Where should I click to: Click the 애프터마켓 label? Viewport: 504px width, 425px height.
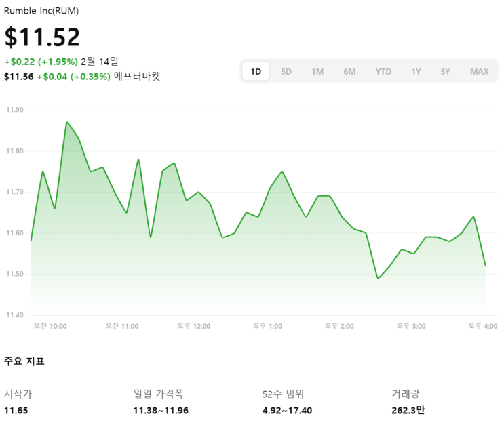(x=137, y=76)
